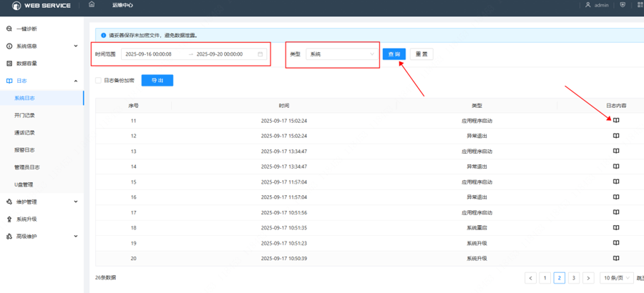Click calendar icon in the time range field

pos(260,54)
